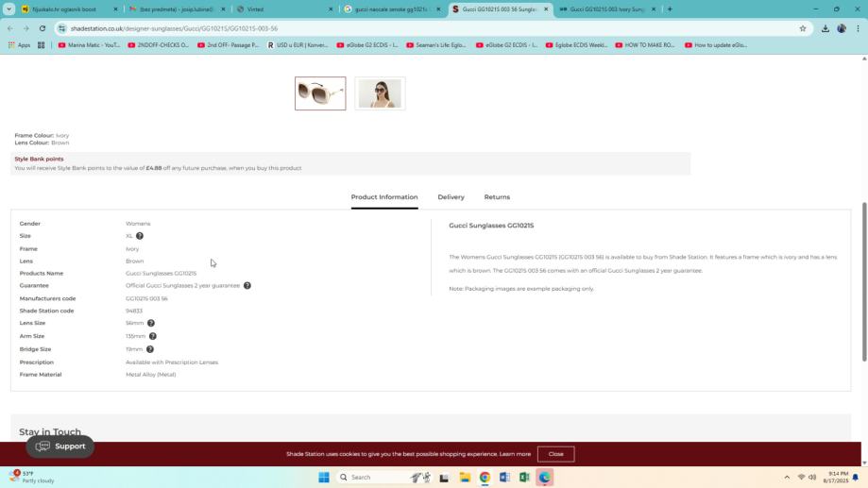Click help icon beside Lens Size 56mm
The height and width of the screenshot is (488, 868).
coord(151,323)
